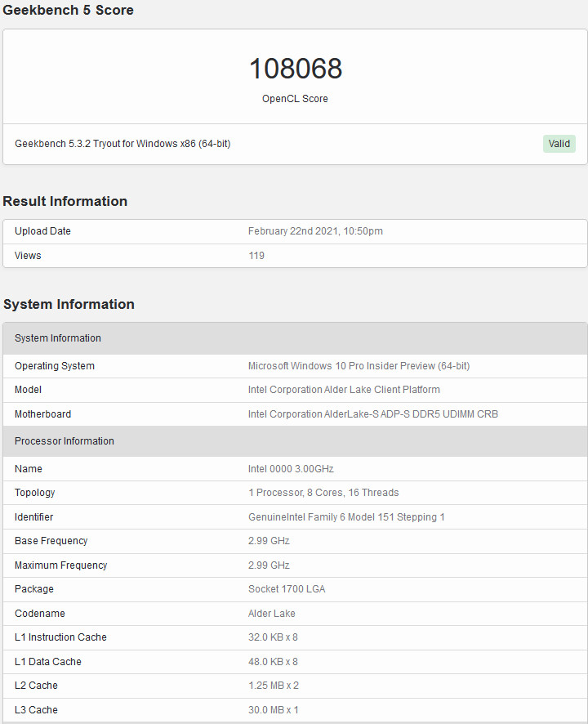Click the L3 Cache label

[36, 710]
